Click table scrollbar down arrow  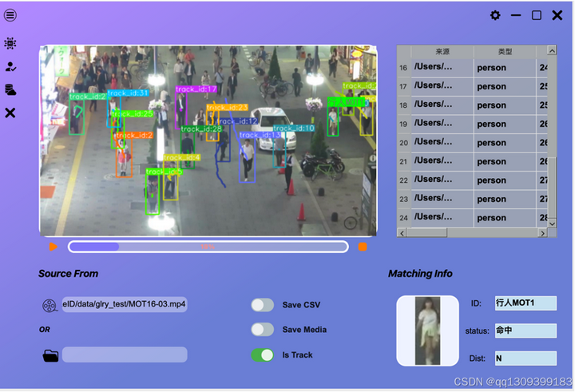click(552, 224)
